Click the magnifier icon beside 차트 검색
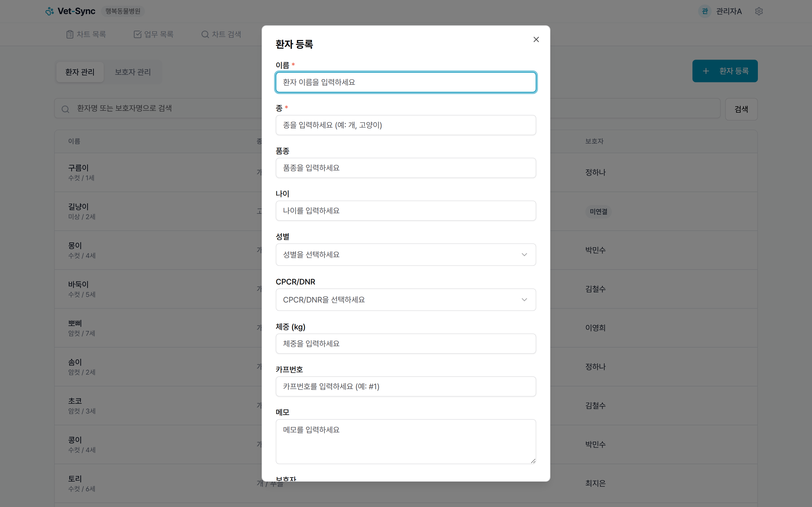This screenshot has width=812, height=507. [x=205, y=34]
